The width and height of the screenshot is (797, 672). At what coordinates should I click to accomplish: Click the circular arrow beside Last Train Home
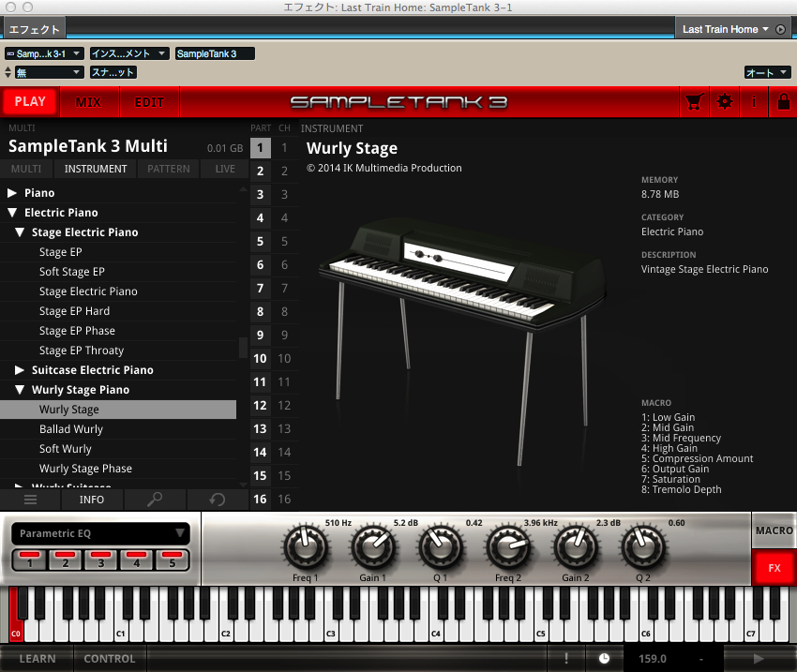point(781,29)
